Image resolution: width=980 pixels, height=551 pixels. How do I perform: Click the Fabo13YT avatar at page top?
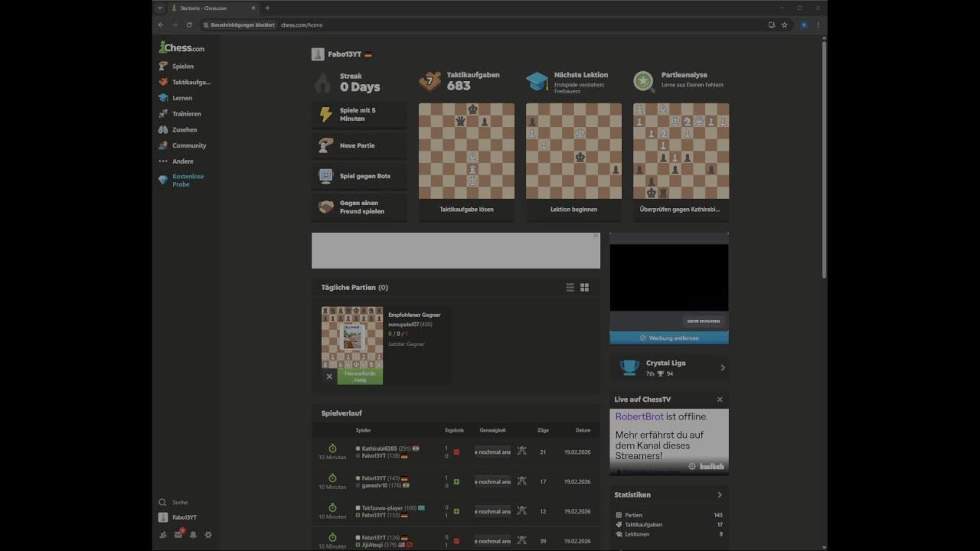pos(318,54)
